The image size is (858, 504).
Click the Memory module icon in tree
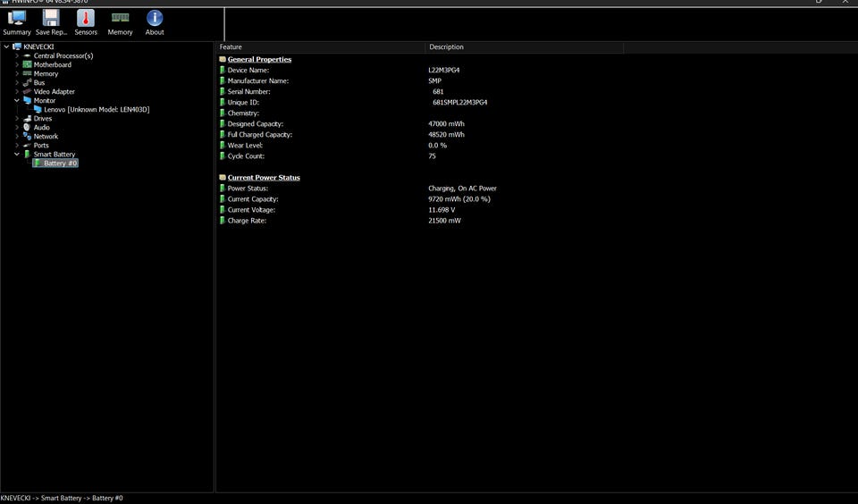pos(28,73)
